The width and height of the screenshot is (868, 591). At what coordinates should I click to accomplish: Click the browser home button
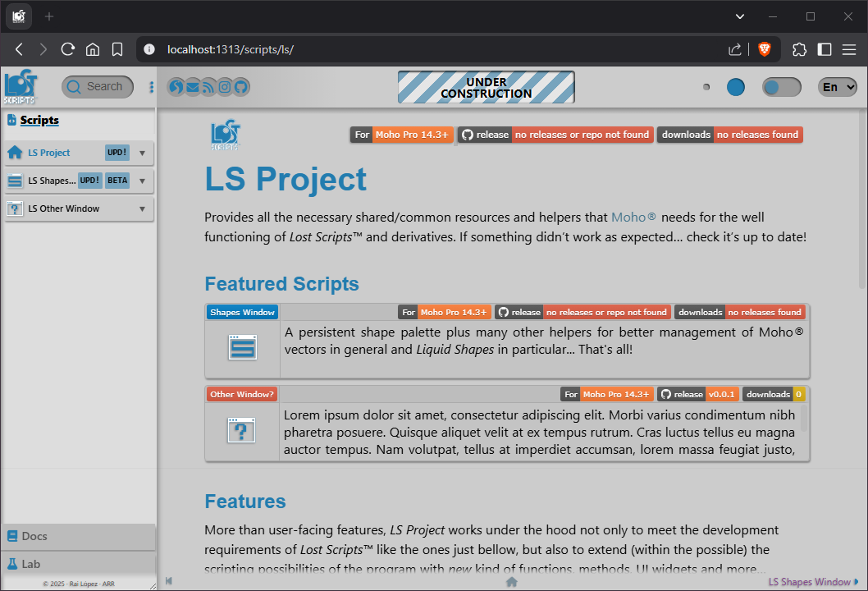click(93, 49)
